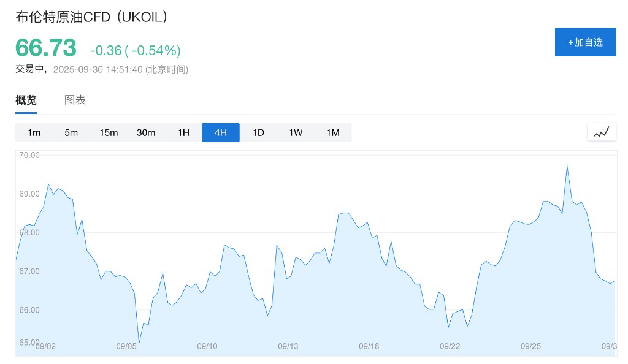Change timeframe to 1D
This screenshot has width=628, height=364.
coord(258,132)
